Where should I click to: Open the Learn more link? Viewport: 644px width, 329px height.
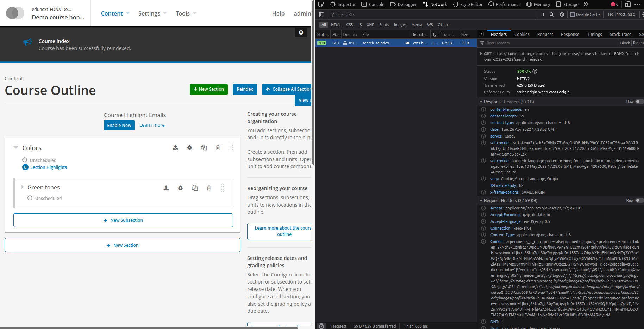pyautogui.click(x=152, y=125)
